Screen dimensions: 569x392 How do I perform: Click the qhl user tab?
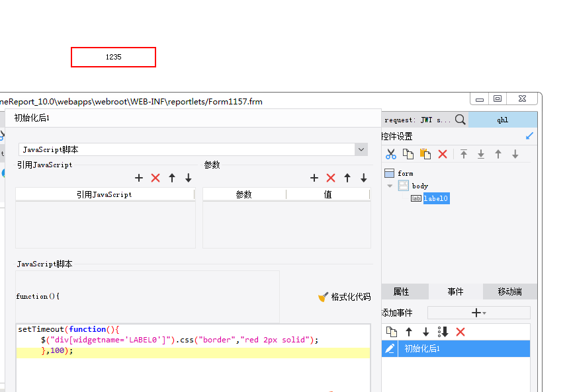(x=503, y=120)
